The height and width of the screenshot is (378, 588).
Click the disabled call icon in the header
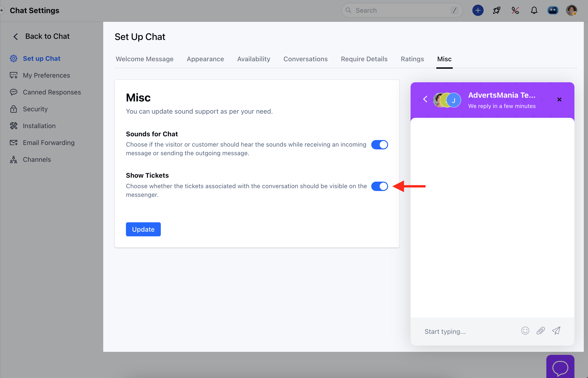pyautogui.click(x=515, y=10)
